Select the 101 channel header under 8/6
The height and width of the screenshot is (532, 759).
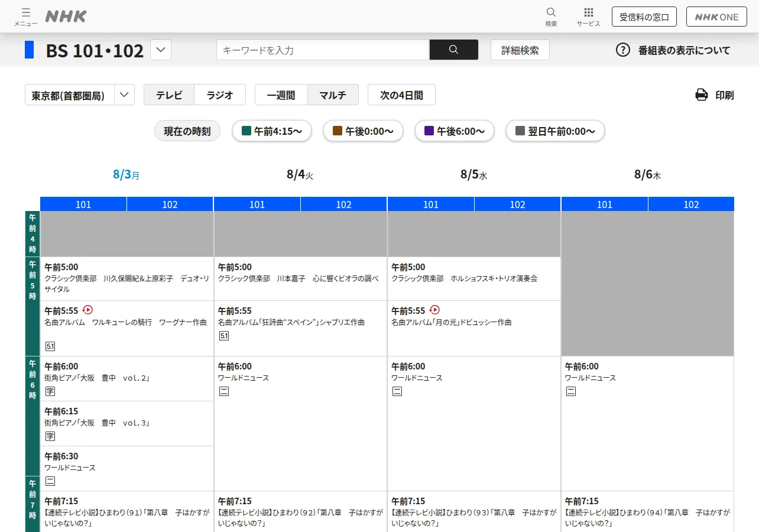click(605, 204)
